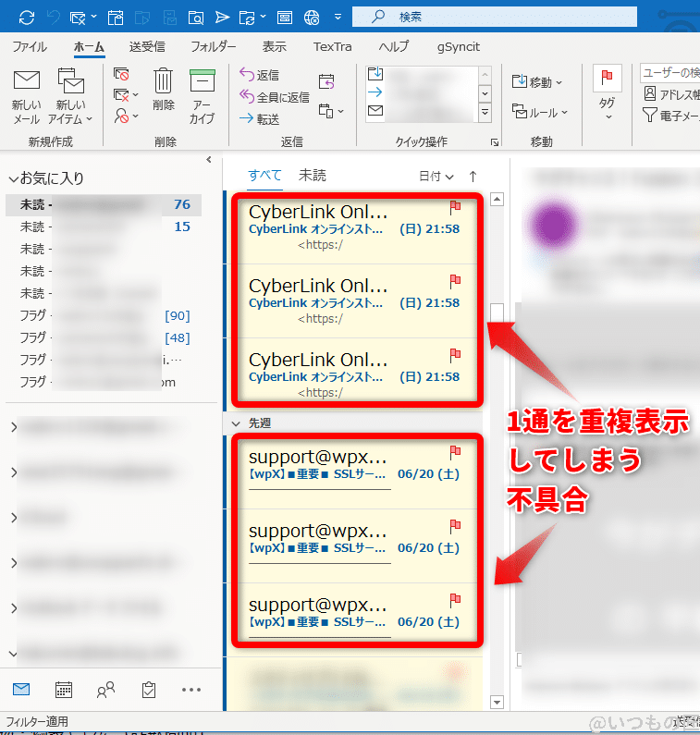The height and width of the screenshot is (735, 700).
Task: Collapse the お気に入り favorites section
Action: click(13, 178)
